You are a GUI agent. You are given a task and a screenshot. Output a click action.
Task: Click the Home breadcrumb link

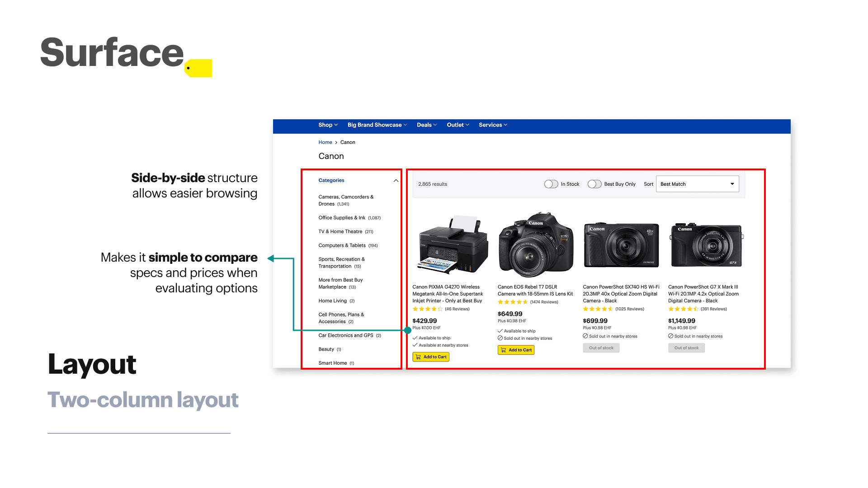pos(325,142)
